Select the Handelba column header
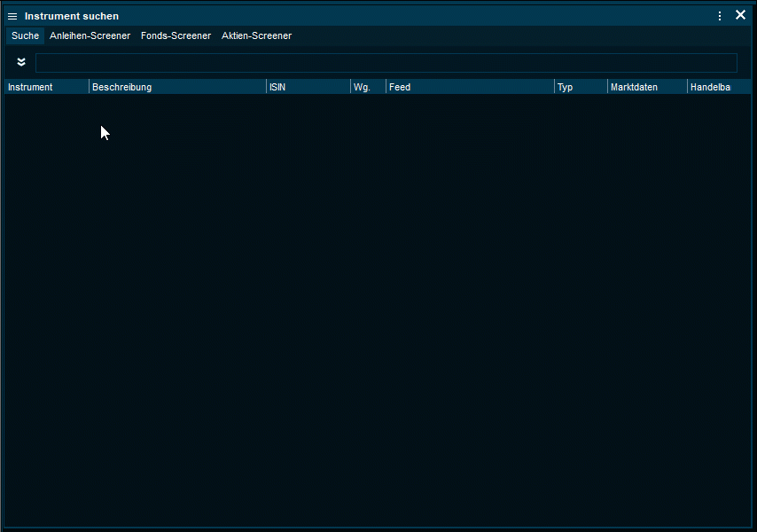This screenshot has width=757, height=532. click(710, 87)
